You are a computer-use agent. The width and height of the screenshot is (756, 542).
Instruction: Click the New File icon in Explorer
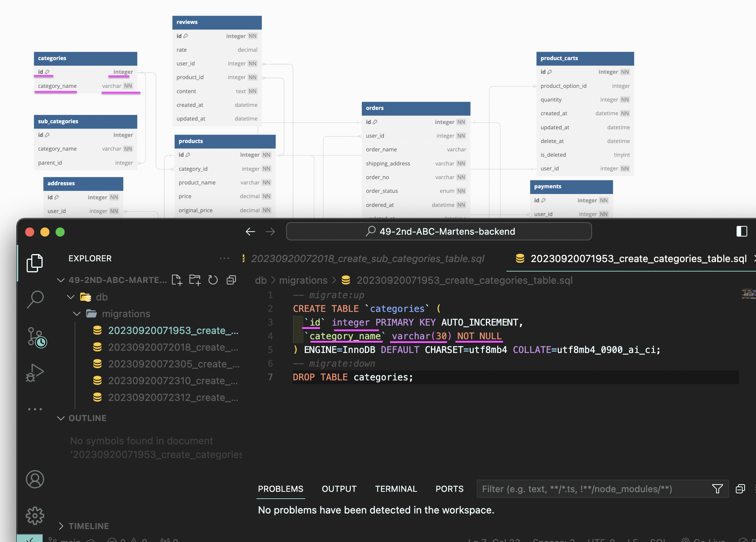pyautogui.click(x=177, y=280)
